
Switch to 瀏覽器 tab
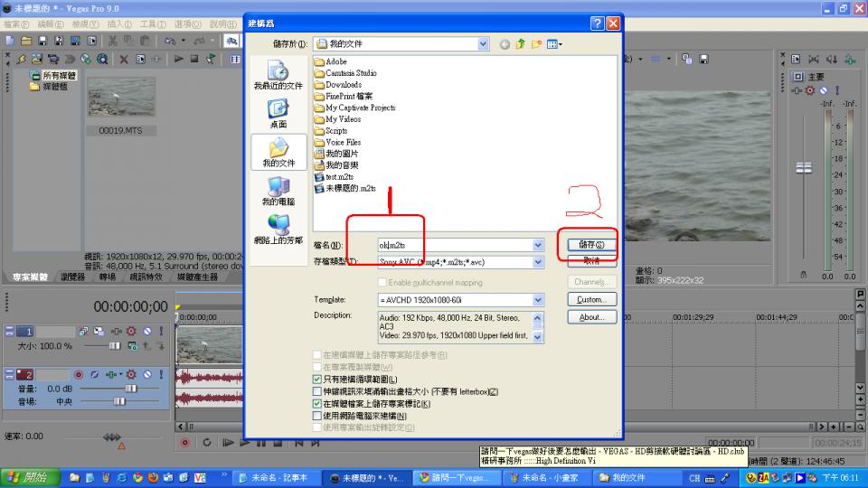(x=72, y=277)
